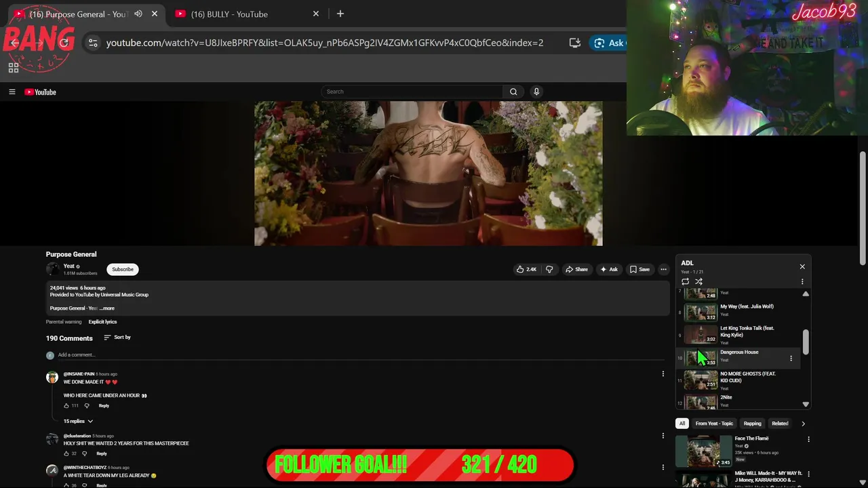
Task: Select the Rapping filter chip
Action: pyautogui.click(x=752, y=424)
